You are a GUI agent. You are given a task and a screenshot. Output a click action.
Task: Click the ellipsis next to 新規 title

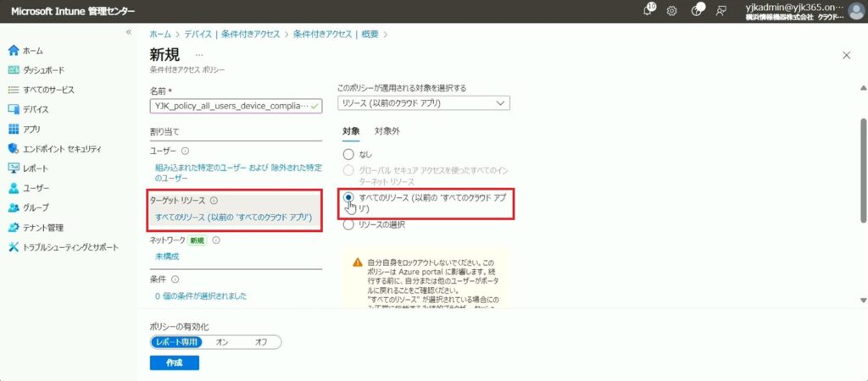coord(199,55)
